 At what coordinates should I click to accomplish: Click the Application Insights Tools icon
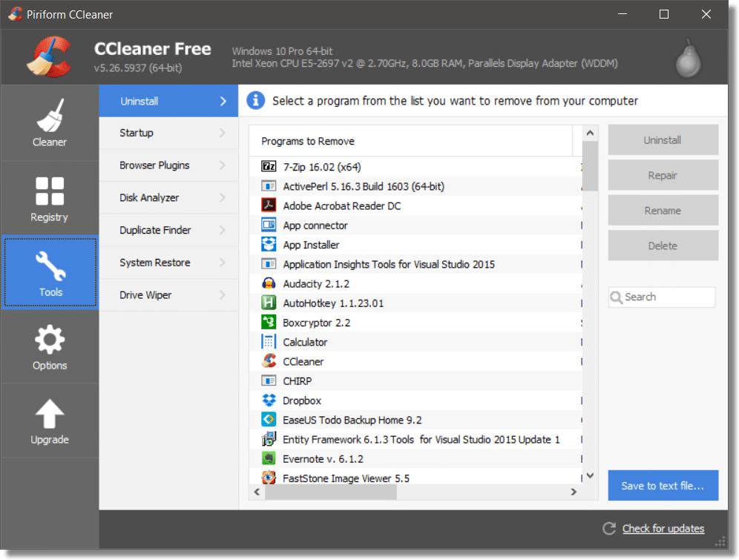pos(269,264)
